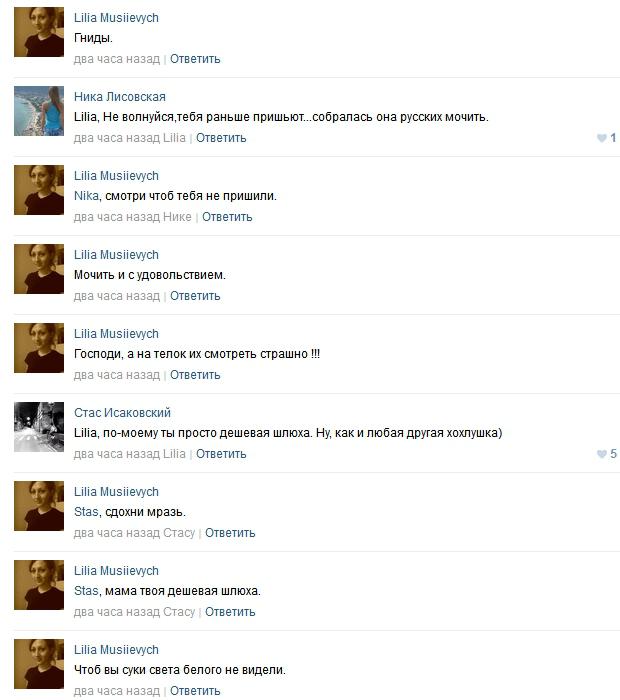
Task: Click 'Нике' reply-to link under Lilia's comment
Action: pos(177,217)
